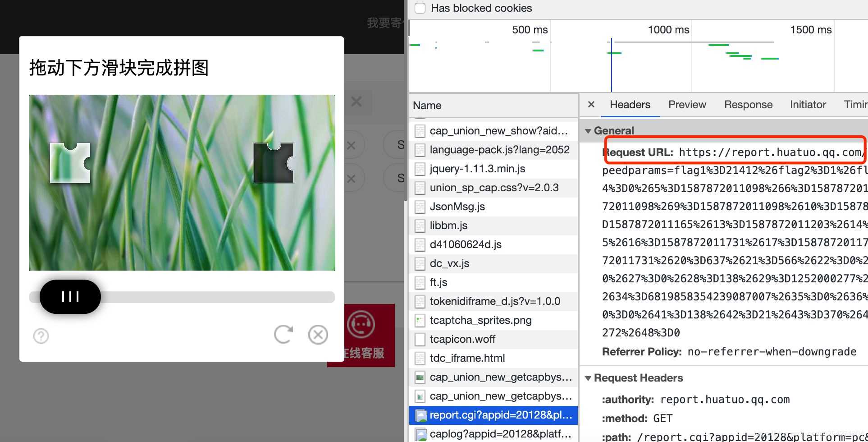The image size is (868, 442).
Task: Click the light puzzle piece on the captcha image
Action: coord(70,163)
